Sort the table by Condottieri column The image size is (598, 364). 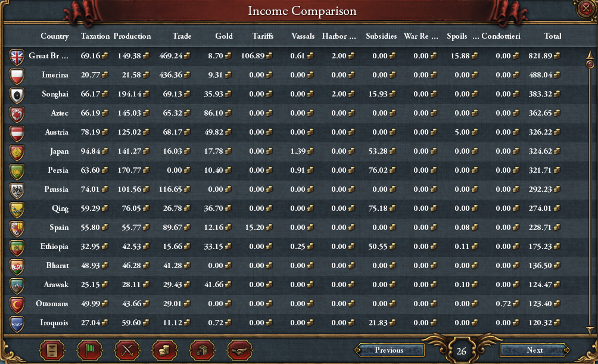pyautogui.click(x=500, y=36)
